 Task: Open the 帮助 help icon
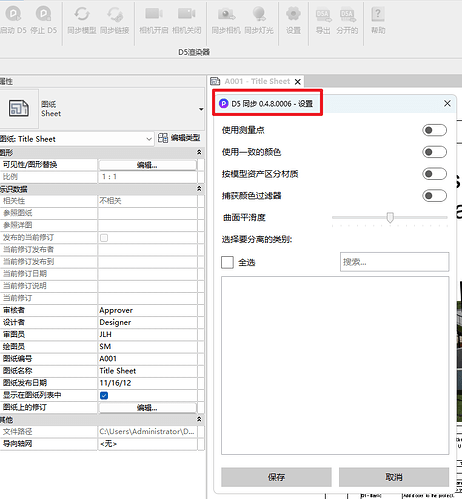click(378, 14)
